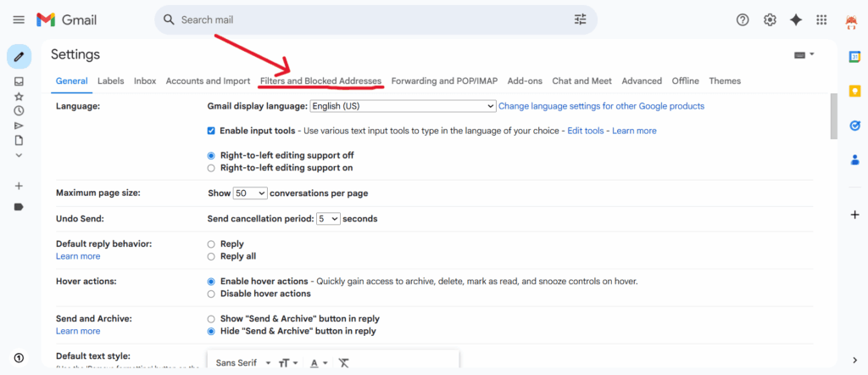Open conversations per page dropdown
The image size is (868, 375).
click(x=250, y=193)
